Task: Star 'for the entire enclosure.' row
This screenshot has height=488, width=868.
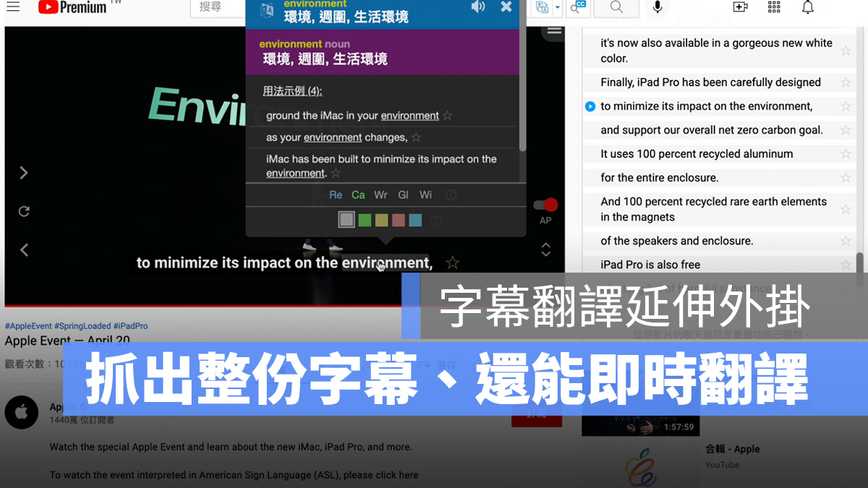Action: pyautogui.click(x=845, y=178)
